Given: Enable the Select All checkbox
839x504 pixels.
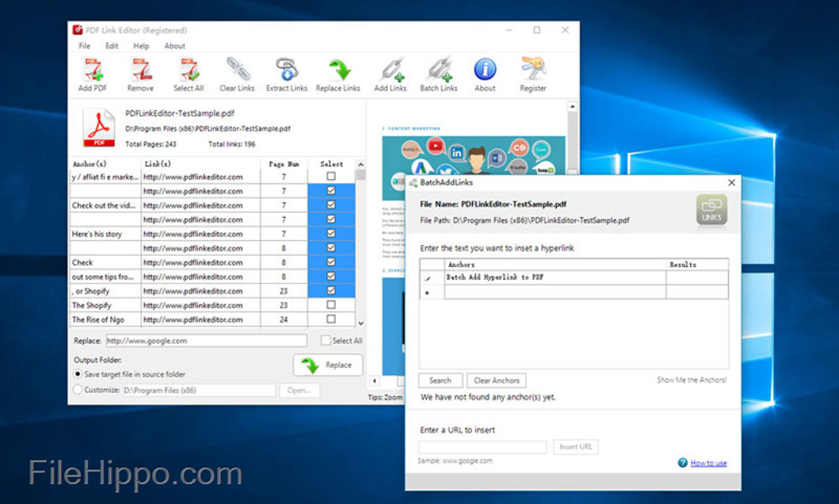Looking at the screenshot, I should click(327, 340).
